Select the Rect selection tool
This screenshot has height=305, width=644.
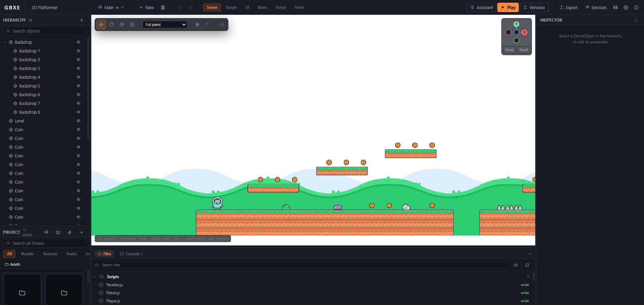[x=132, y=25]
